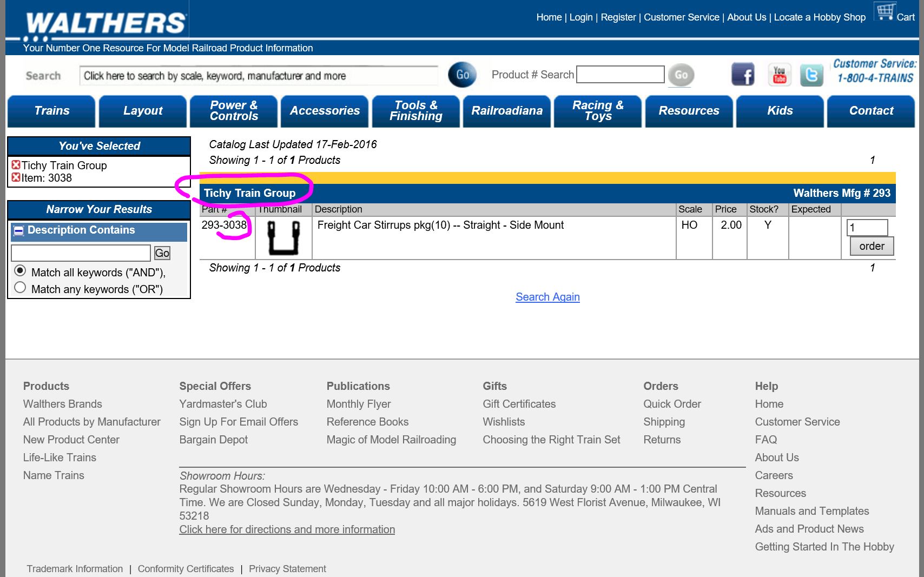Viewport: 924px width, 577px height.
Task: Open Bargain Depot link
Action: pyautogui.click(x=213, y=440)
